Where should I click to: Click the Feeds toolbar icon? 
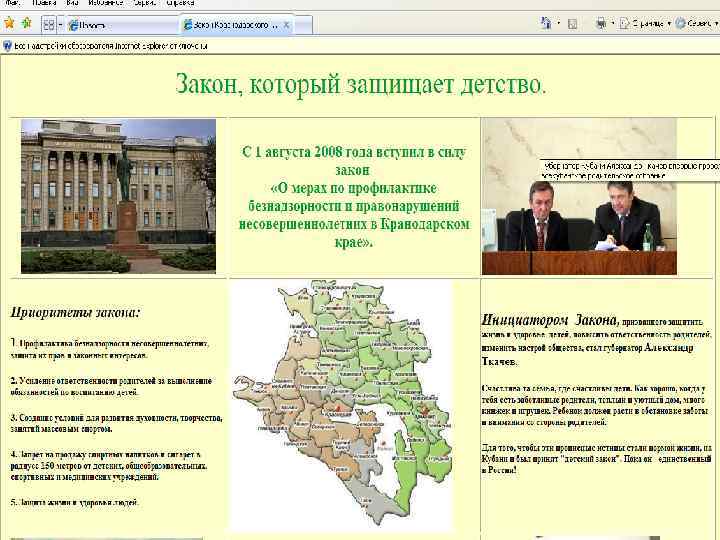[x=572, y=23]
